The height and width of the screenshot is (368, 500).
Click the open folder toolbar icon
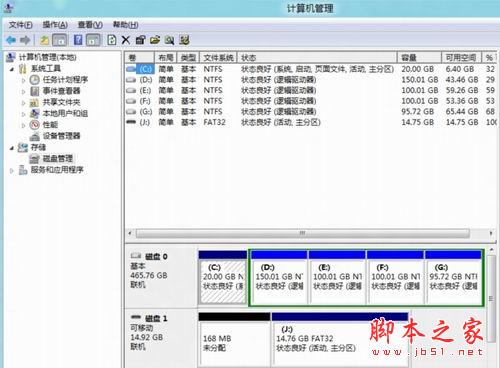pyautogui.click(x=155, y=40)
